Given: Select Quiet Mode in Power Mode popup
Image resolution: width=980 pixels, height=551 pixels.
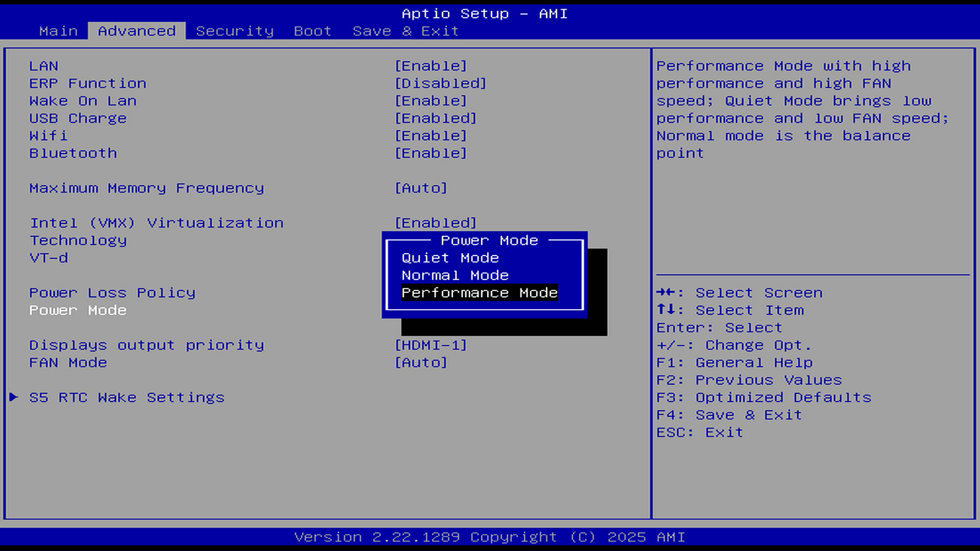Looking at the screenshot, I should point(450,258).
